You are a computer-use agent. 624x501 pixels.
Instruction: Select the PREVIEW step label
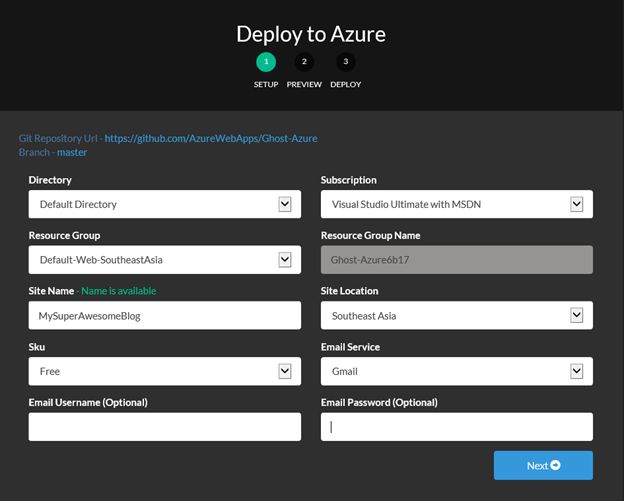pyautogui.click(x=304, y=85)
